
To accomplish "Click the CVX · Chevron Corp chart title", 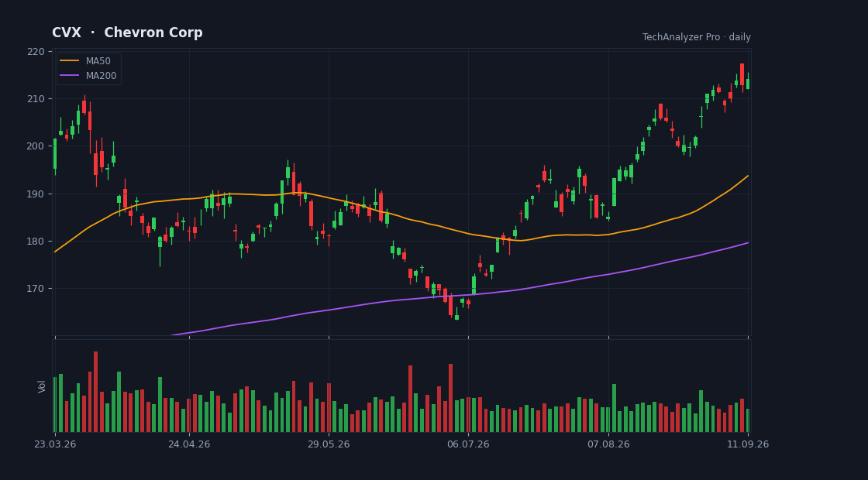I will 127,33.
